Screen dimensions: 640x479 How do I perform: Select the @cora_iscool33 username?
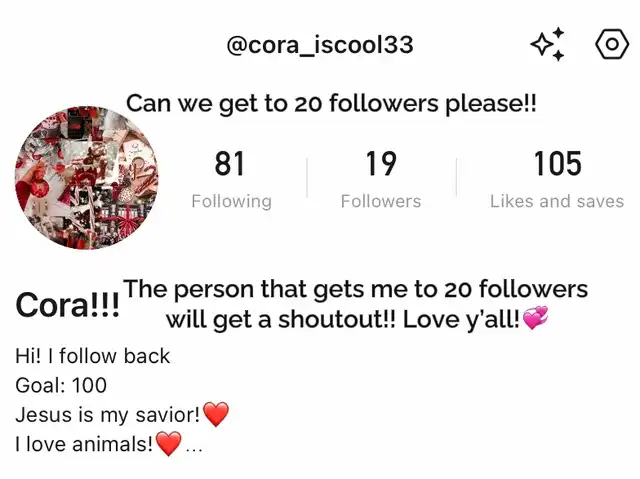[x=320, y=44]
